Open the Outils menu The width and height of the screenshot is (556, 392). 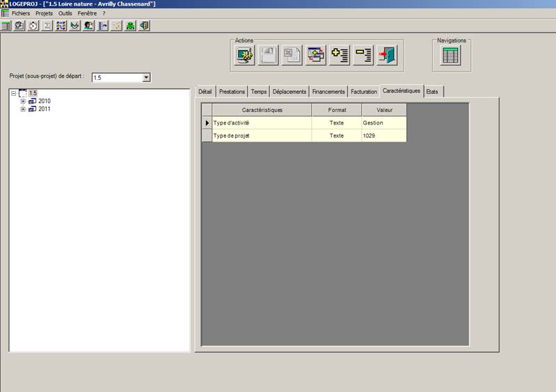point(65,13)
